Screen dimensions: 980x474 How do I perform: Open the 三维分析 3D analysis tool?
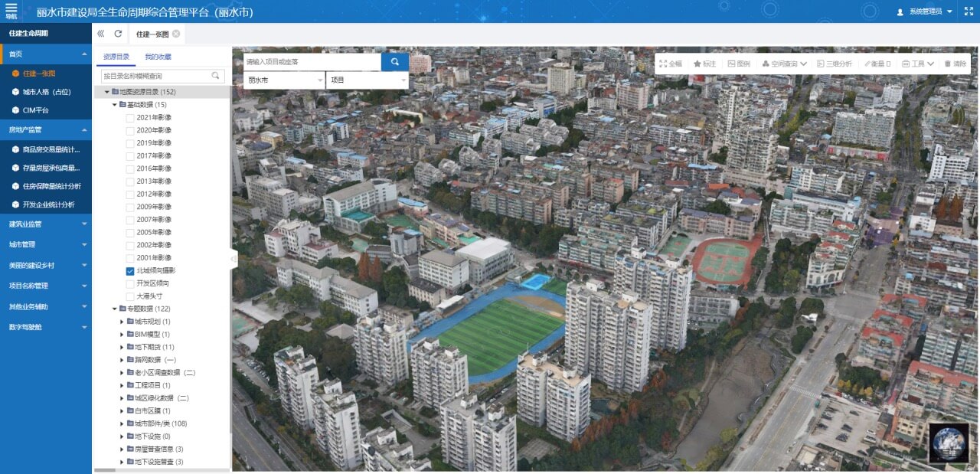coord(835,64)
